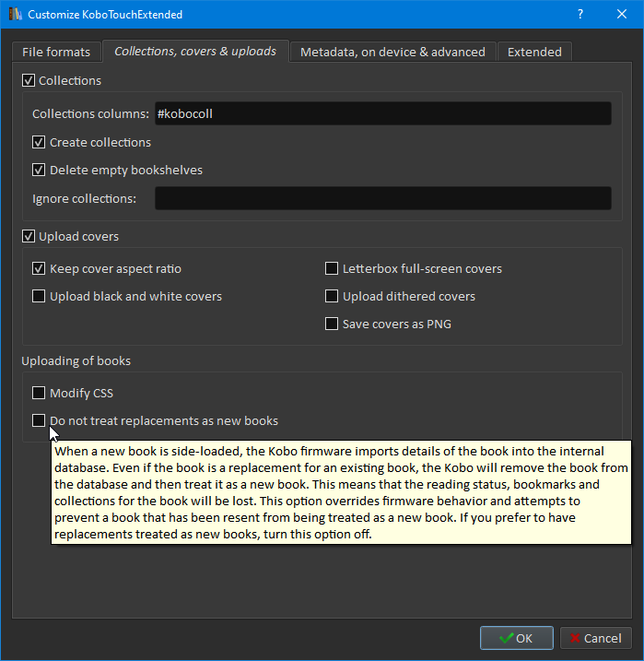Click the yellow tooltip about side-loaded books
The height and width of the screenshot is (661, 644).
tap(341, 492)
